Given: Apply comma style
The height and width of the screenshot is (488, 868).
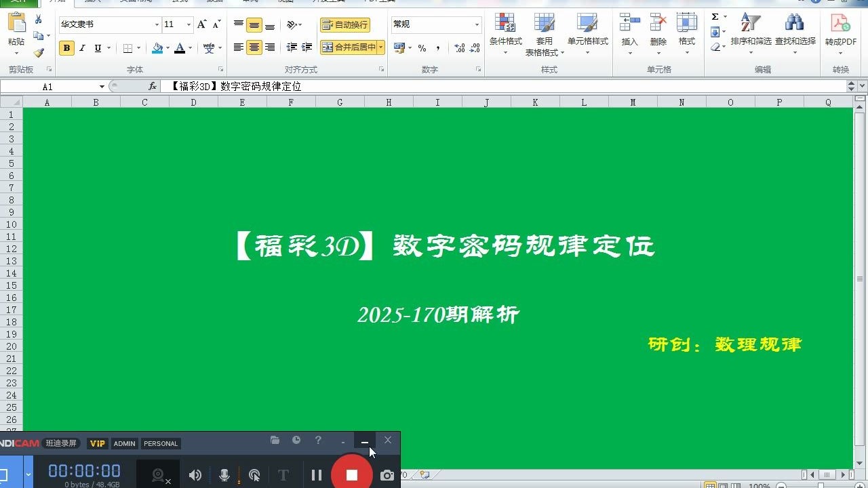Looking at the screenshot, I should (x=438, y=48).
